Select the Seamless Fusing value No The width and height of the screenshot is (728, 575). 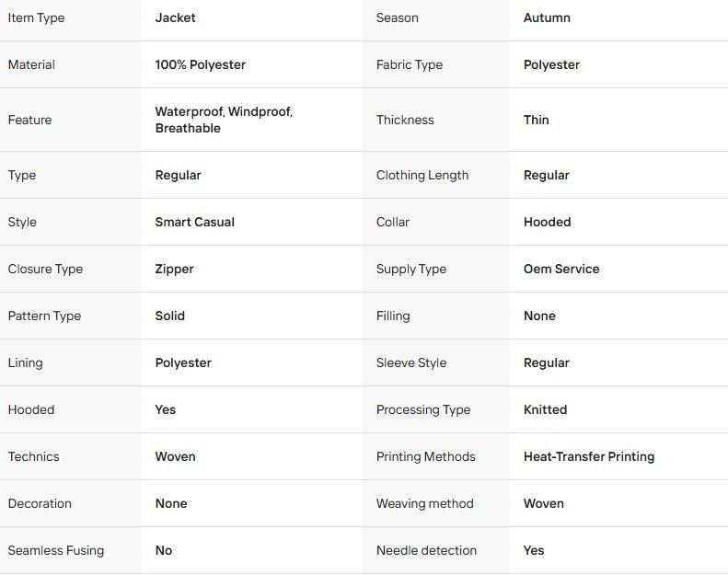point(164,550)
